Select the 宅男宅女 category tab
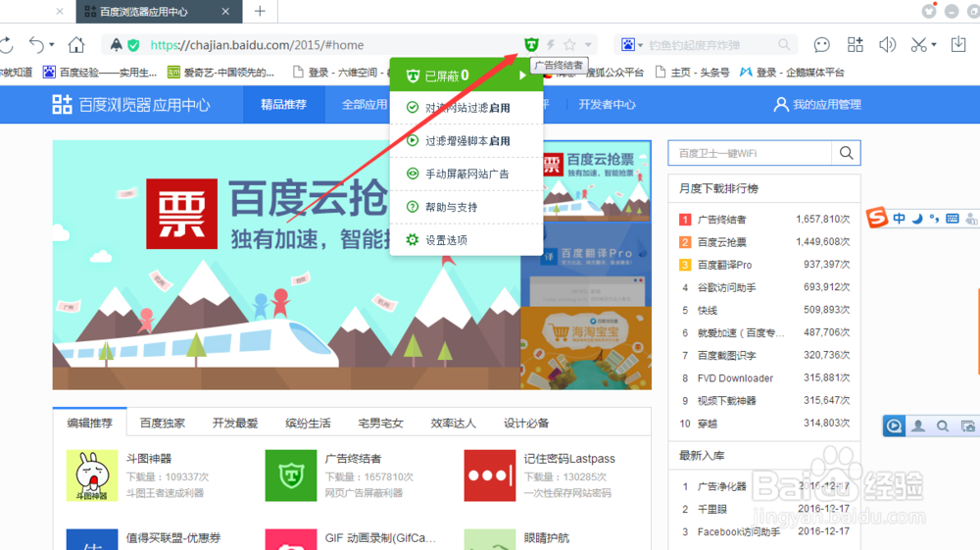This screenshot has width=980, height=550. click(x=380, y=424)
